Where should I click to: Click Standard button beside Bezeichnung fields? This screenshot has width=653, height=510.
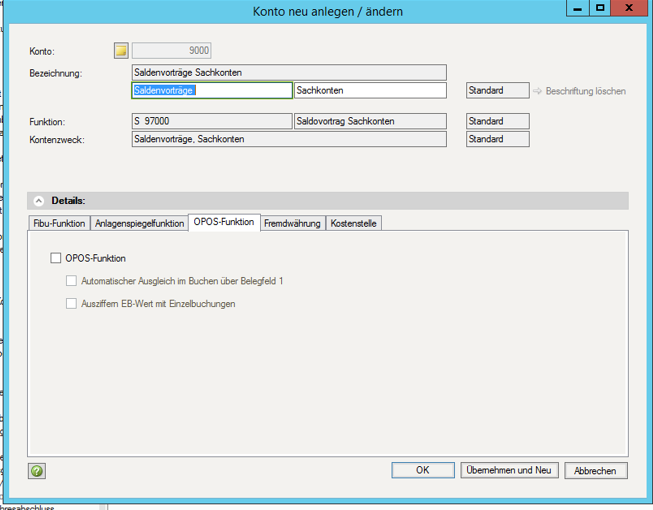point(497,91)
